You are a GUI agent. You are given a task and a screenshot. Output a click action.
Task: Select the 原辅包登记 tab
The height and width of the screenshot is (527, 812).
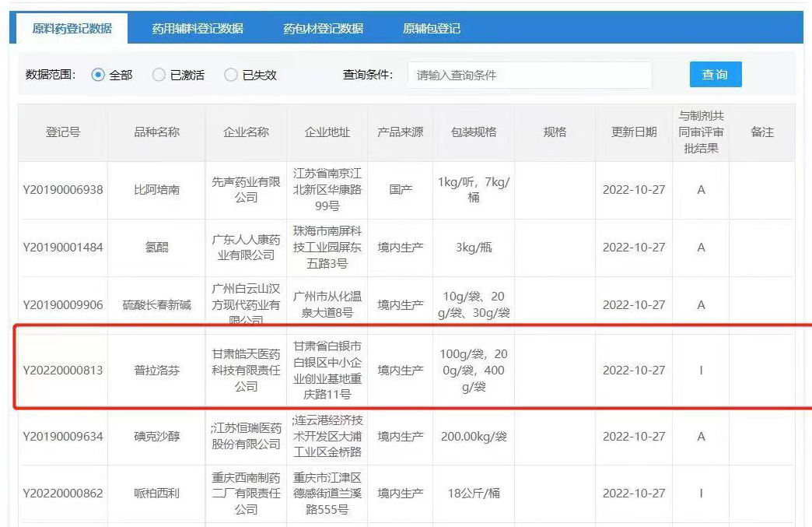(x=432, y=29)
